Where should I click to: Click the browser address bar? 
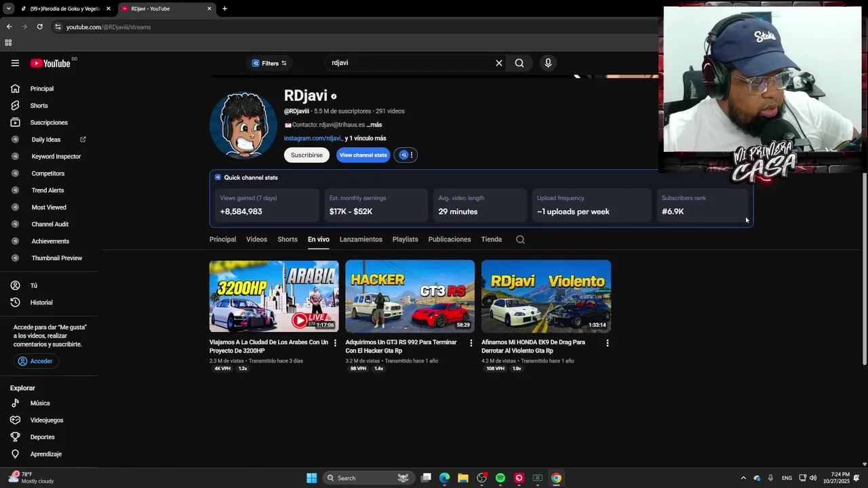pyautogui.click(x=353, y=27)
